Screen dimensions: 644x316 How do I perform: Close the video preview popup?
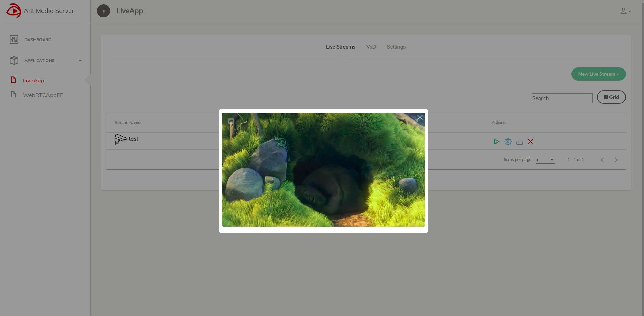420,118
